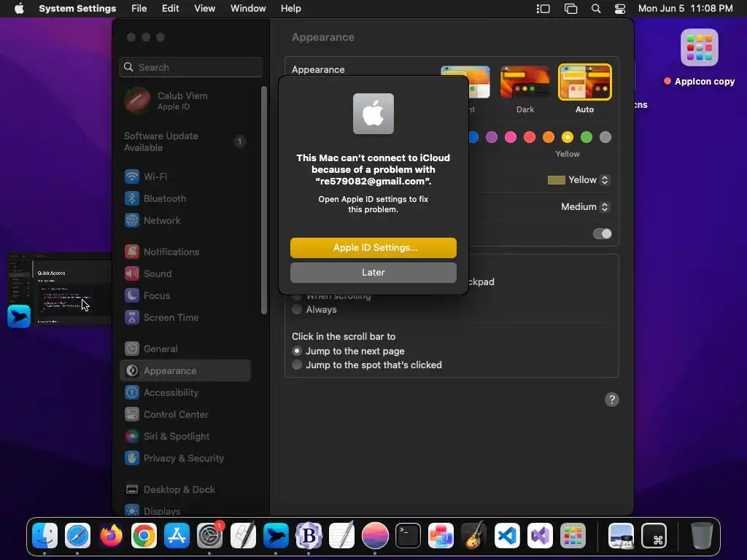This screenshot has width=747, height=560.
Task: Open the Medium sidebar icon size dropdown
Action: coord(585,206)
